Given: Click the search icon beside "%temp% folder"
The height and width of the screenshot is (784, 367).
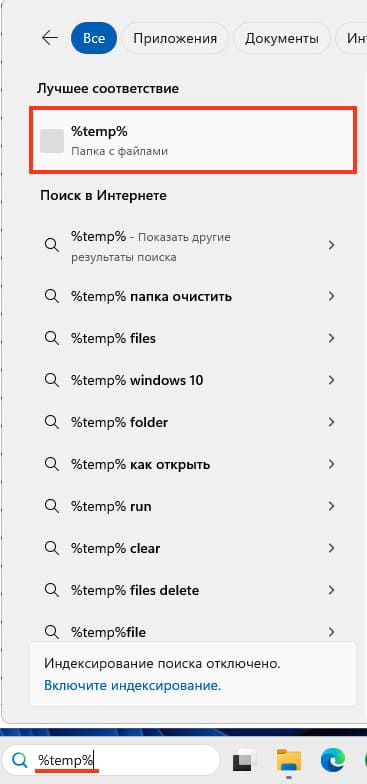Looking at the screenshot, I should (52, 422).
